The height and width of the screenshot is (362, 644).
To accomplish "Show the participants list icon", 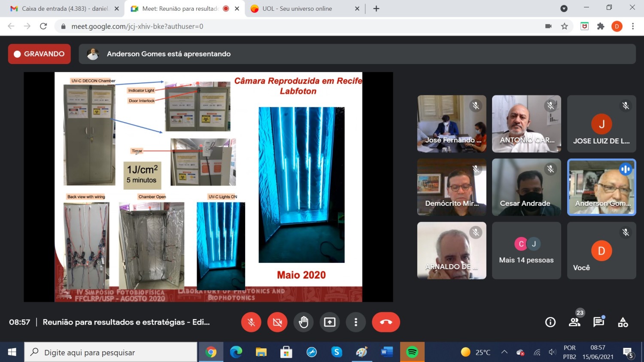I will click(574, 322).
